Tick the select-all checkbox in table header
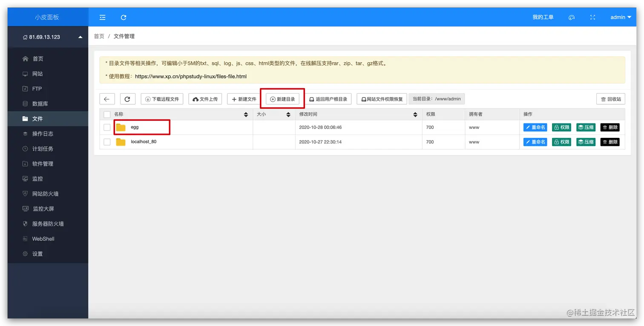The height and width of the screenshot is (326, 644). pyautogui.click(x=107, y=114)
